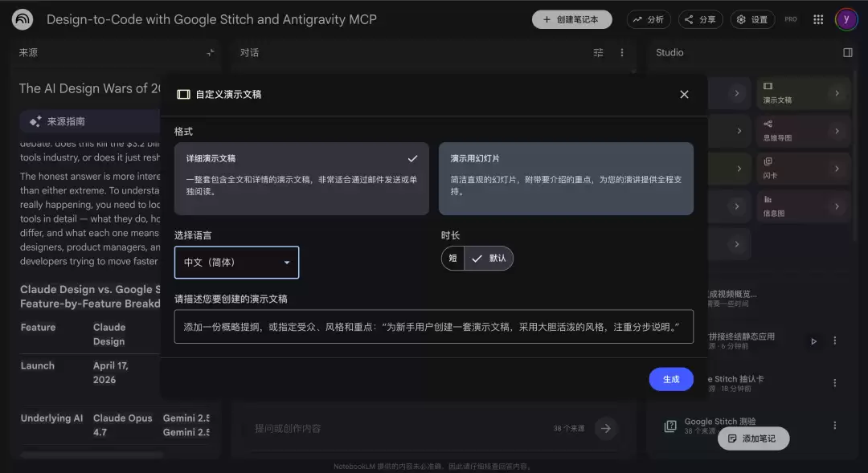Image resolution: width=868 pixels, height=473 pixels.
Task: Open the 中文（简体）language dropdown
Action: 236,263
